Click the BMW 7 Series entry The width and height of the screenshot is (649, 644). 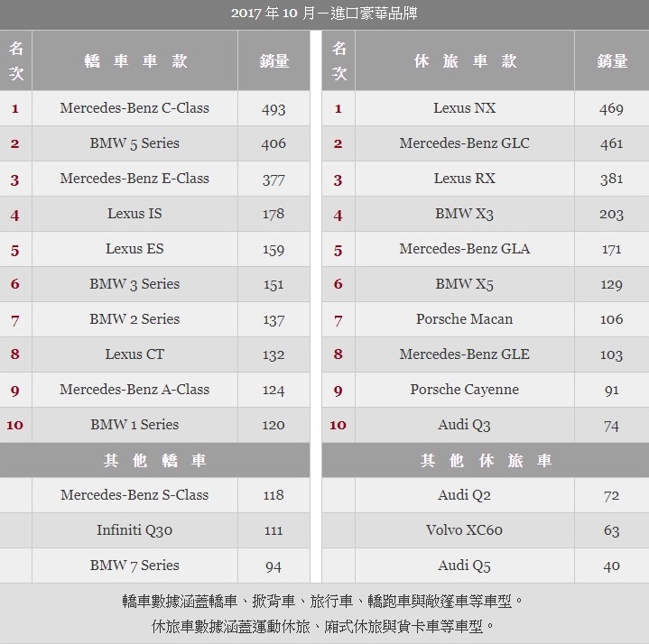click(134, 566)
